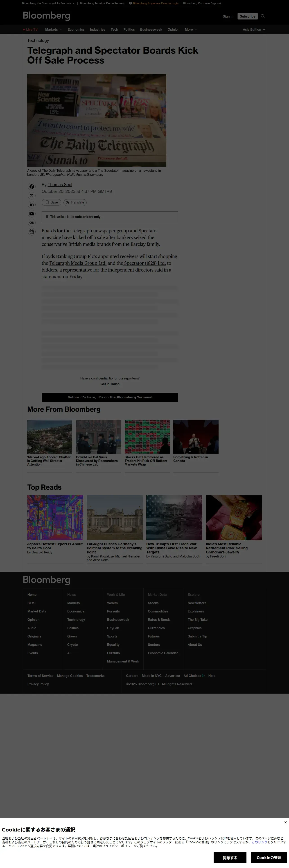Open Crypto in footer
289x868 pixels.
point(72,645)
